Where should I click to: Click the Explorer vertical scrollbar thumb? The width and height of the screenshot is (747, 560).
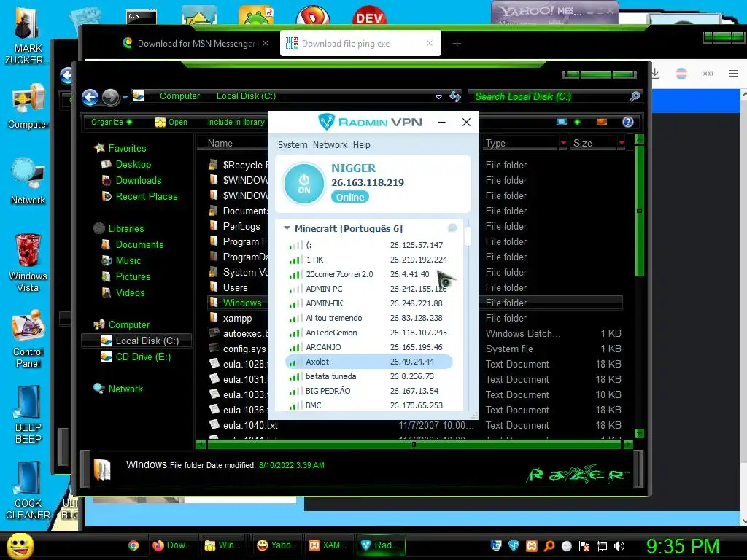639,211
